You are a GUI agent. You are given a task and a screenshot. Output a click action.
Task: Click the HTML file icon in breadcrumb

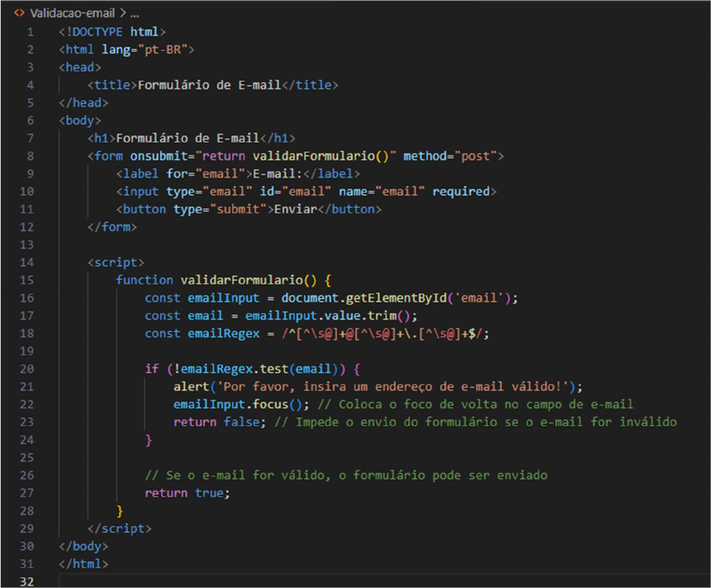(x=19, y=13)
